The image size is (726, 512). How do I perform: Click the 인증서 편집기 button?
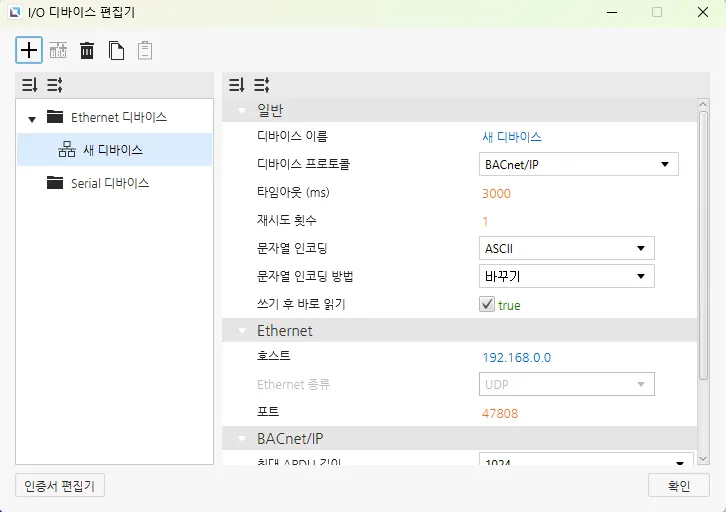click(61, 486)
